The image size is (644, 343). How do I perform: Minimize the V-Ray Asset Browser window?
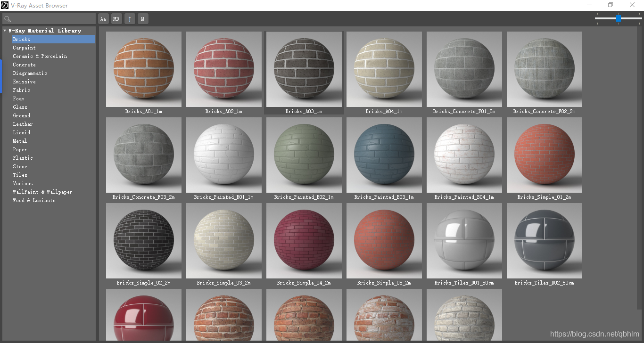(589, 5)
